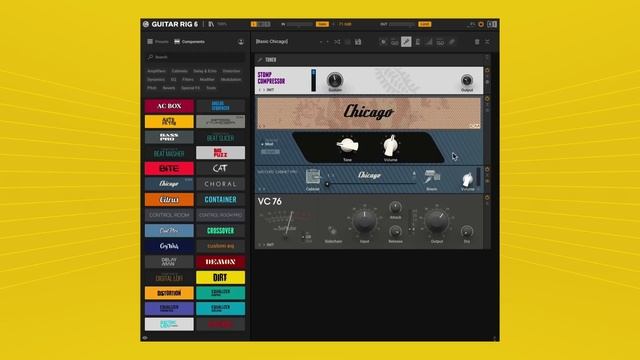The height and width of the screenshot is (360, 640).
Task: Select the BITE component tile
Action: 169,168
